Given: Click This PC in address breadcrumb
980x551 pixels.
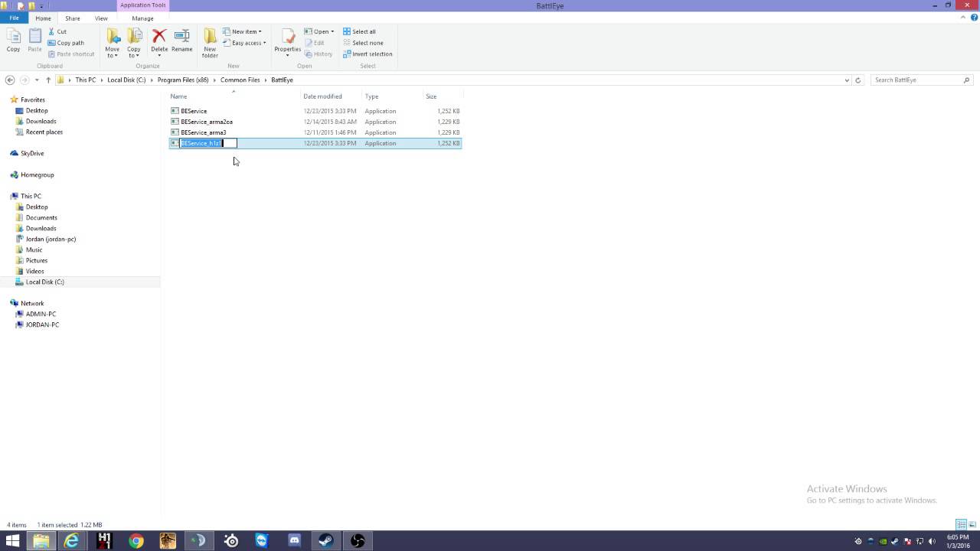Looking at the screenshot, I should click(86, 80).
